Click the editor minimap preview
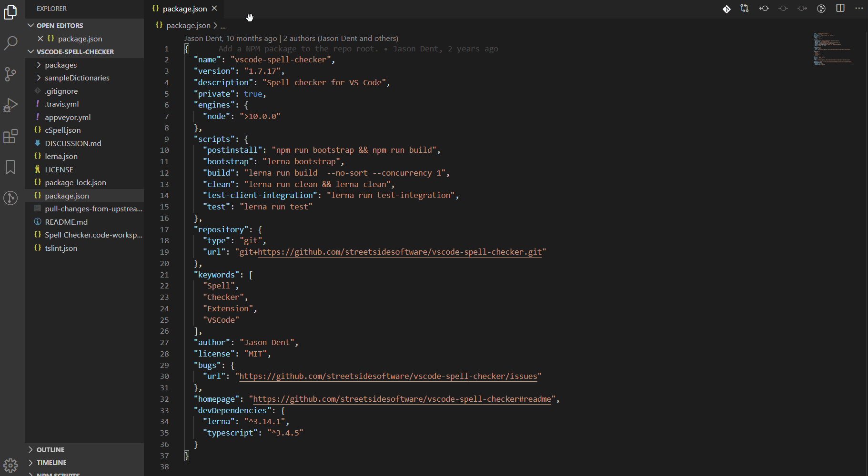This screenshot has width=868, height=476. 832,49
